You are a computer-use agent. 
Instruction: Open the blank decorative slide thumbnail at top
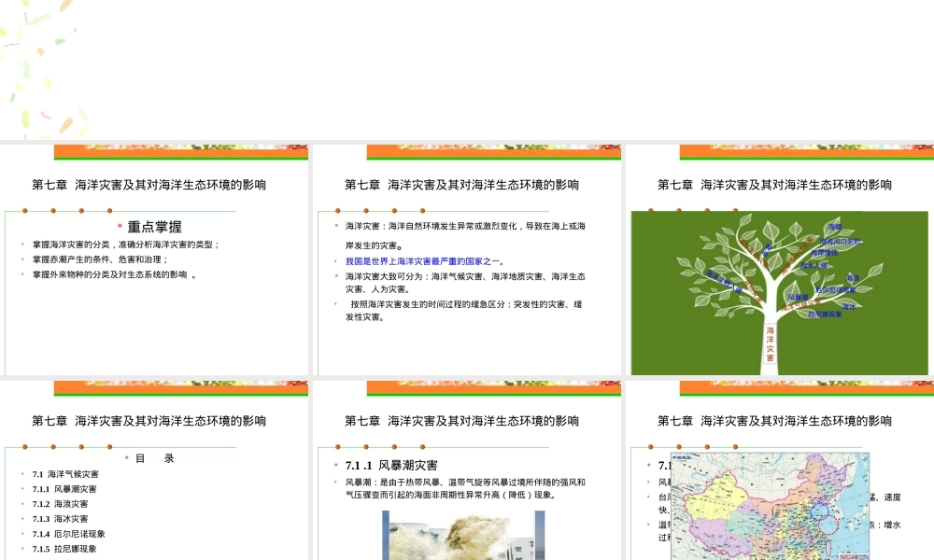[x=467, y=70]
